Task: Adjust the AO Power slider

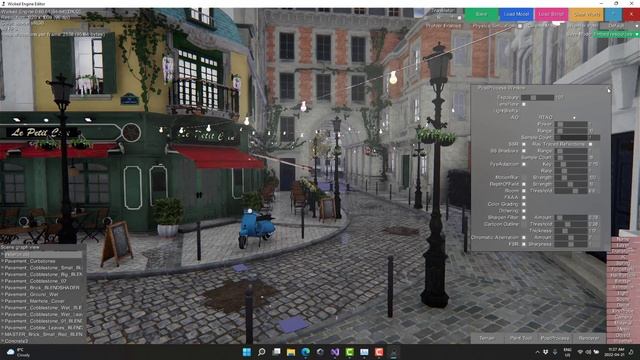Action: pos(571,124)
